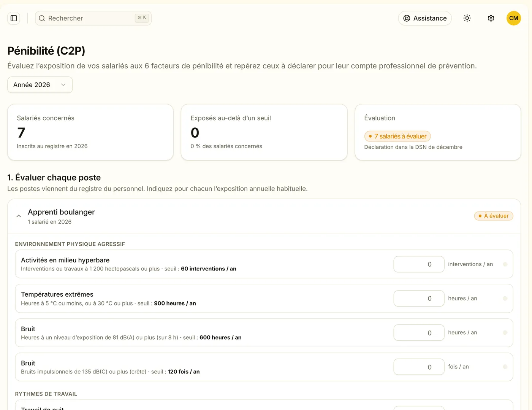Open the Année 2026 dropdown
Image resolution: width=532 pixels, height=410 pixels.
pyautogui.click(x=40, y=85)
